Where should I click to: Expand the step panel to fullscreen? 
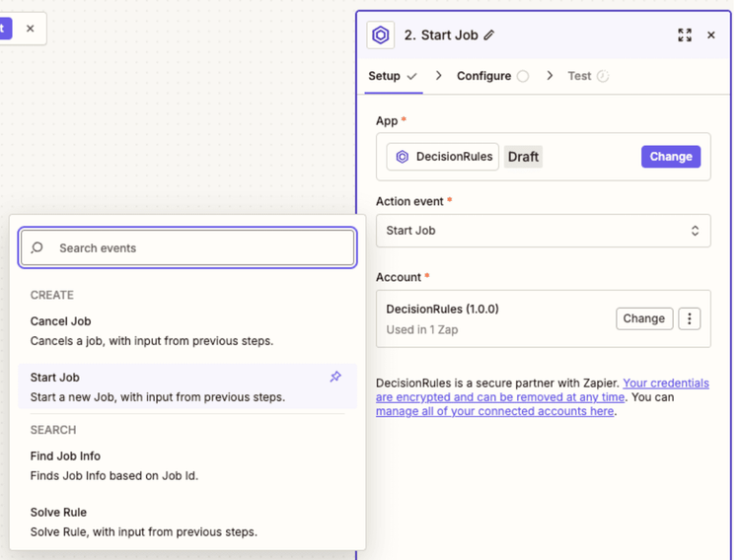pos(685,35)
